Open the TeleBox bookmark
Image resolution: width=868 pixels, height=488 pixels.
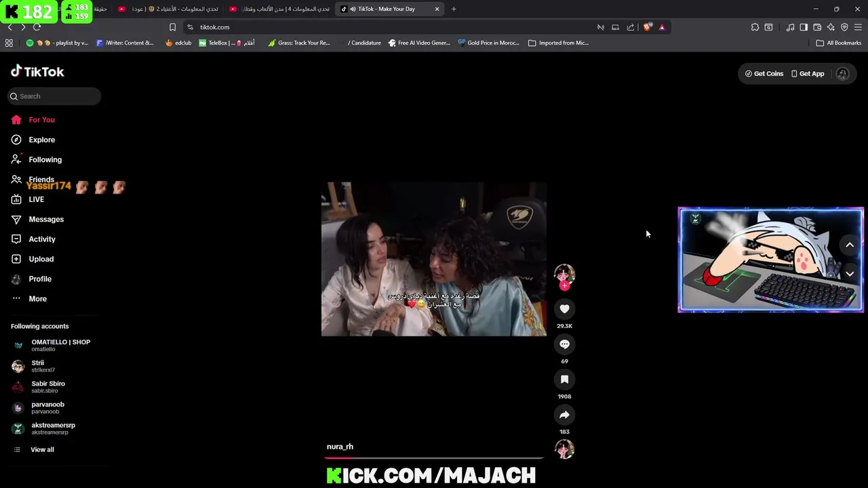pos(226,43)
